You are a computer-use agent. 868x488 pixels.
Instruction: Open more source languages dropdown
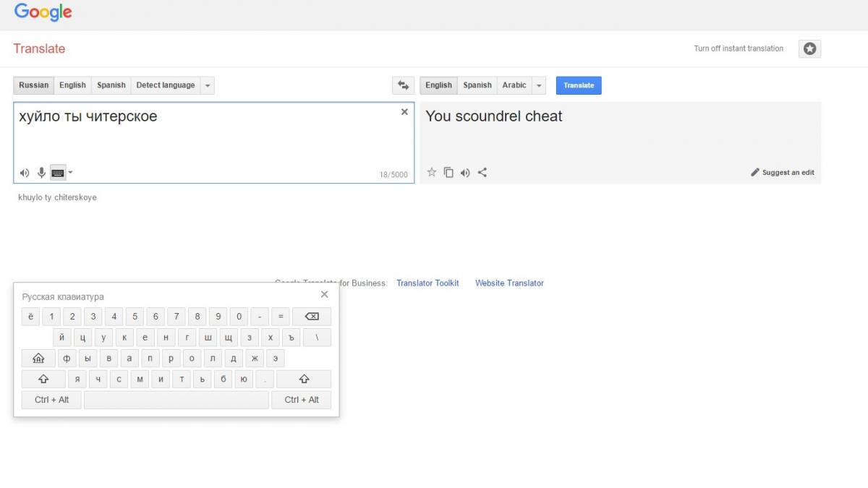point(208,85)
